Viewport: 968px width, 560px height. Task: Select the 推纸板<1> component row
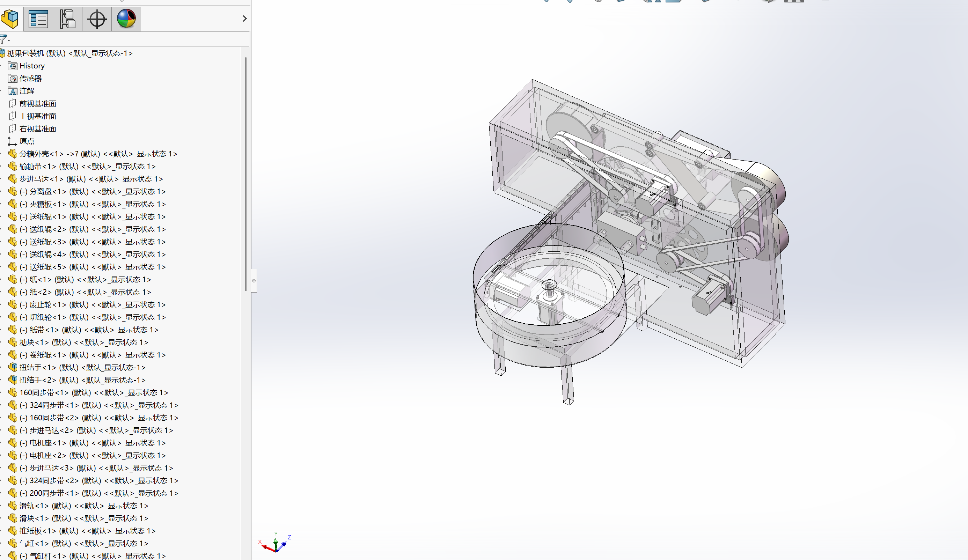[82, 531]
